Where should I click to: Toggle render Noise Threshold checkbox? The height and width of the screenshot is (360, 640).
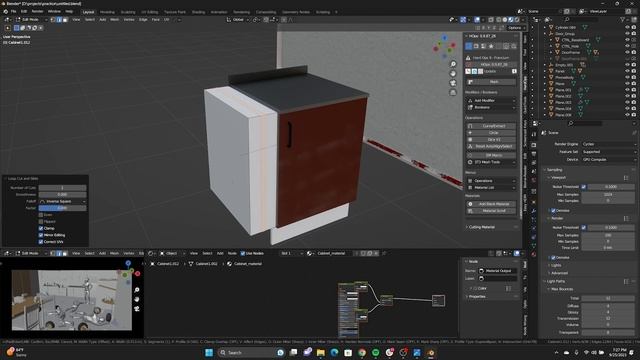584,227
